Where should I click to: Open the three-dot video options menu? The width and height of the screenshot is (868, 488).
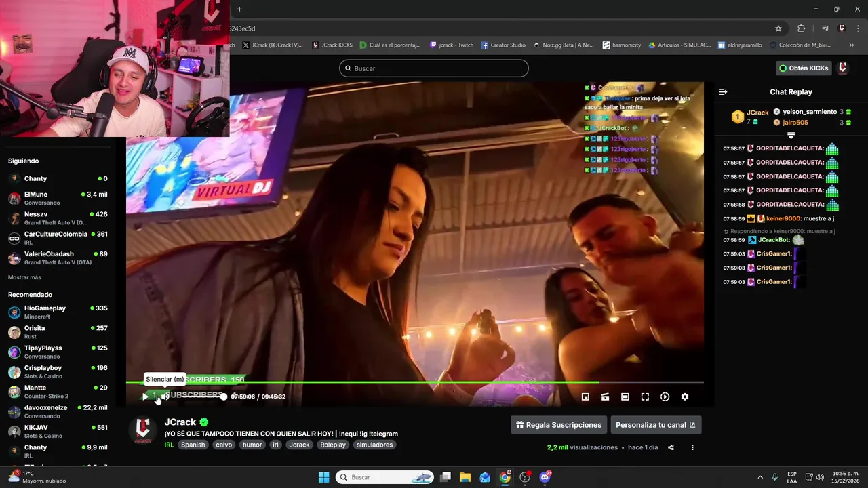[692, 447]
